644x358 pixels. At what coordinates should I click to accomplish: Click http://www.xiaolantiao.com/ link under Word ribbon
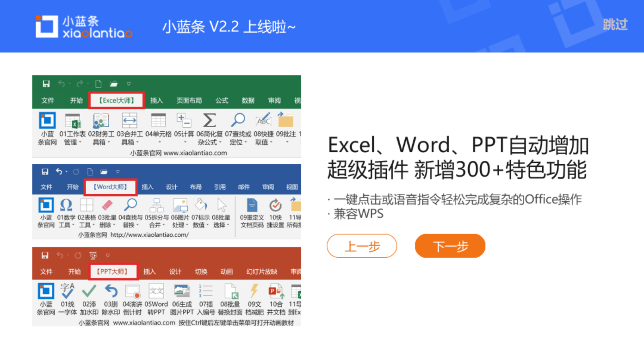[149, 235]
